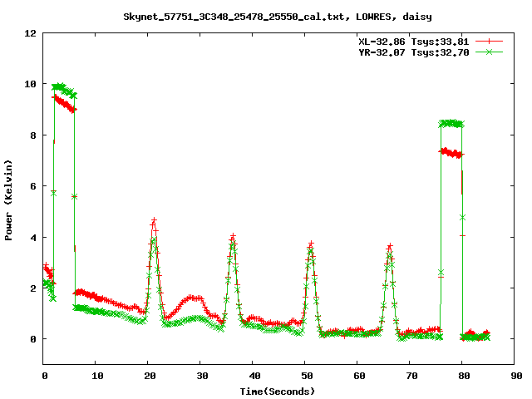Click x-axis tick label 20

pos(150,376)
